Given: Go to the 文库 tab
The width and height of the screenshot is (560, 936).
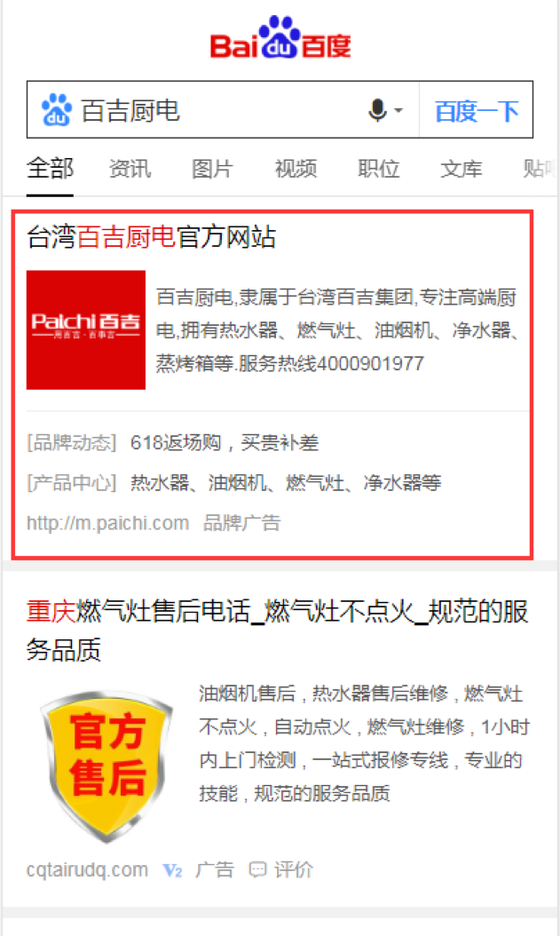Looking at the screenshot, I should (x=461, y=169).
